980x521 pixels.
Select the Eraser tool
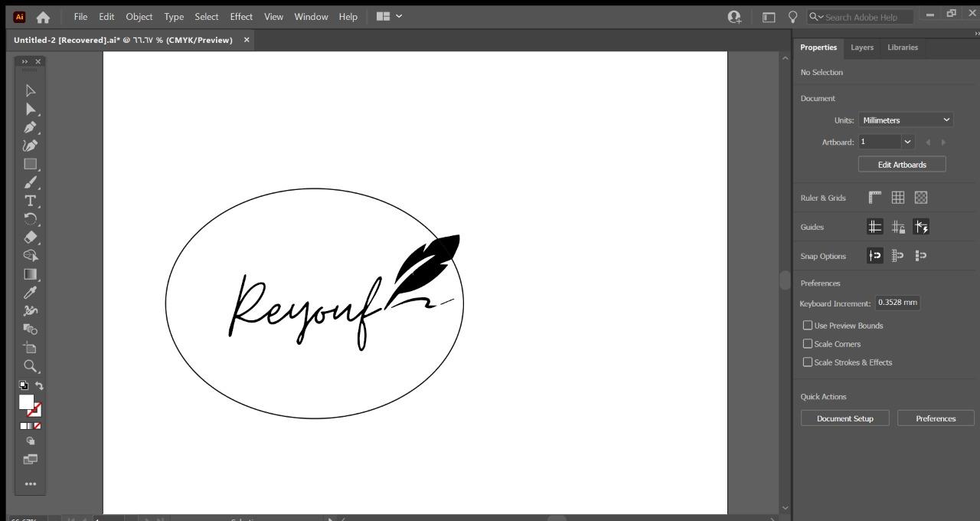31,238
